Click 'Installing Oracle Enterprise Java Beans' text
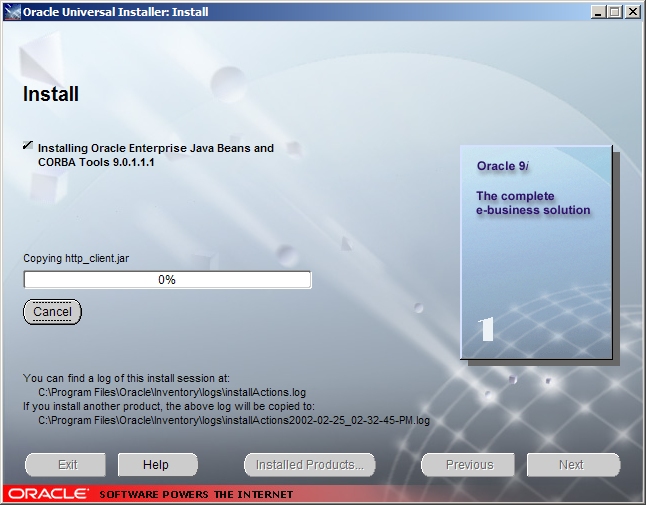Image resolution: width=646 pixels, height=505 pixels. pos(156,155)
